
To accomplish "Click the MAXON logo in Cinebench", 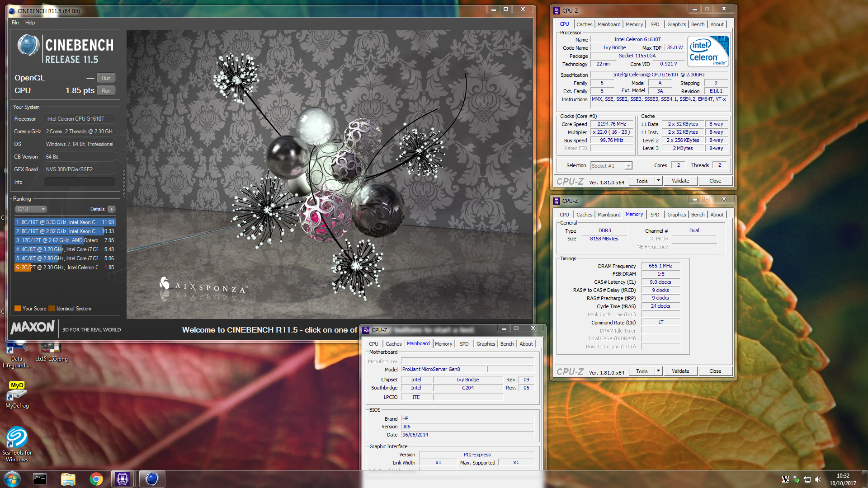I will click(x=33, y=327).
